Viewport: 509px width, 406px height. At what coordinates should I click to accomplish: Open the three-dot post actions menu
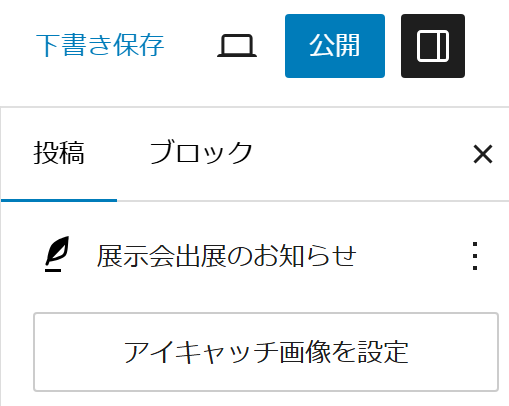475,256
